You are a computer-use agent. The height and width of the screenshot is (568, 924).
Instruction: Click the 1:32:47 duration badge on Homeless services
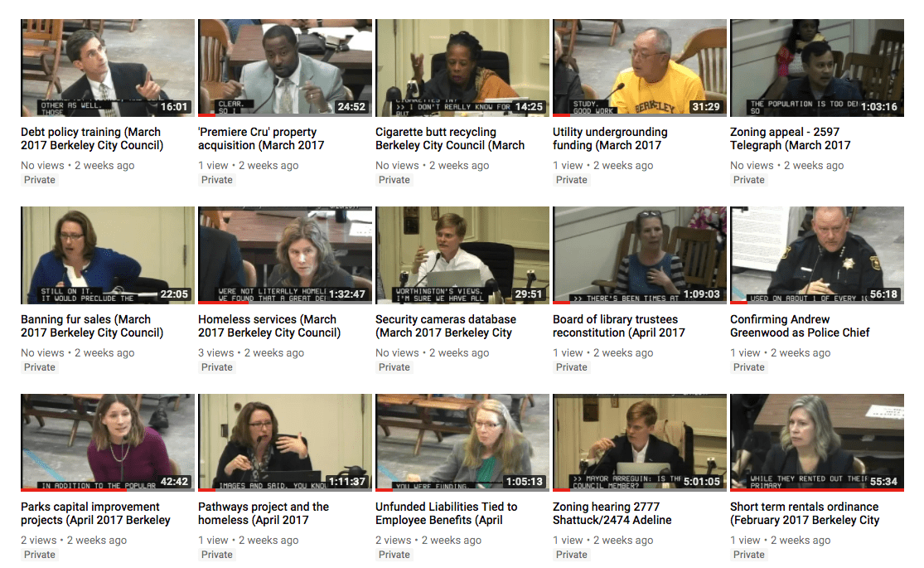coord(347,294)
